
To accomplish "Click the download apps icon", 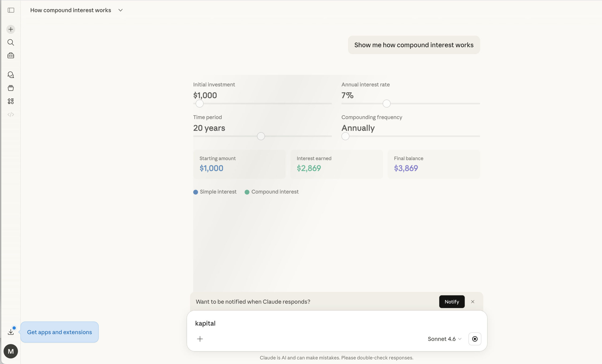I will tap(11, 332).
